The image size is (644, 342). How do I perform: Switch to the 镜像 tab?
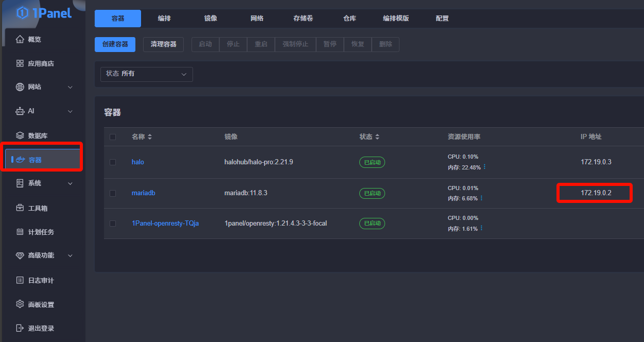(211, 19)
